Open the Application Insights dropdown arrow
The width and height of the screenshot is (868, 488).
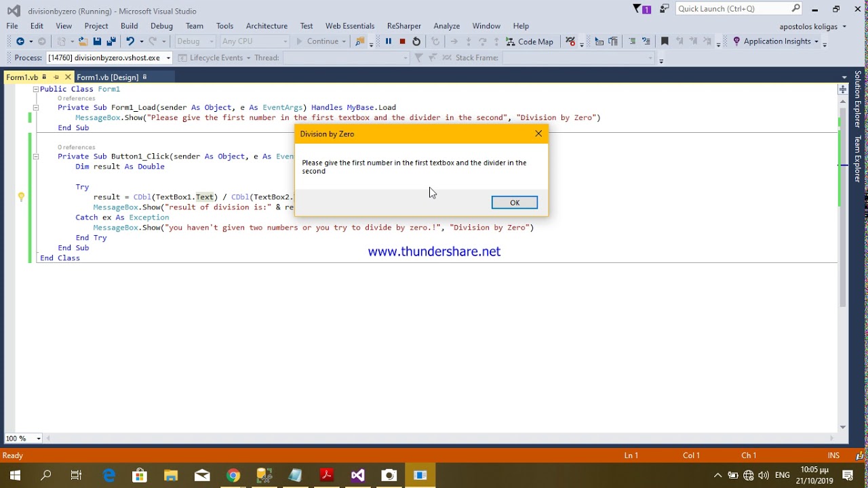[x=816, y=41]
